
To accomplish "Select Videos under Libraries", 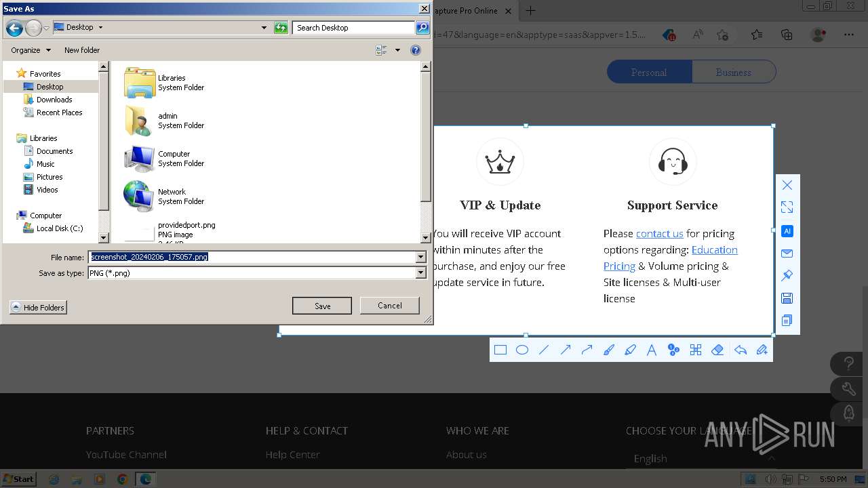I will [x=47, y=190].
